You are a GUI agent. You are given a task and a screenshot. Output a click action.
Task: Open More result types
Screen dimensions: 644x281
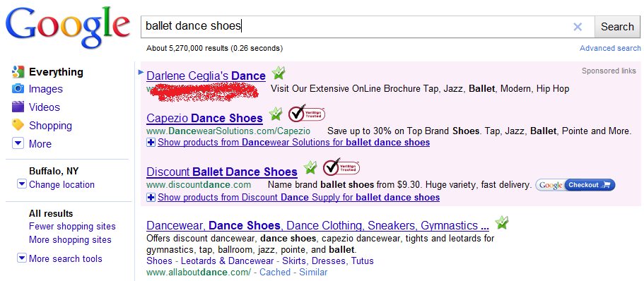pos(40,144)
